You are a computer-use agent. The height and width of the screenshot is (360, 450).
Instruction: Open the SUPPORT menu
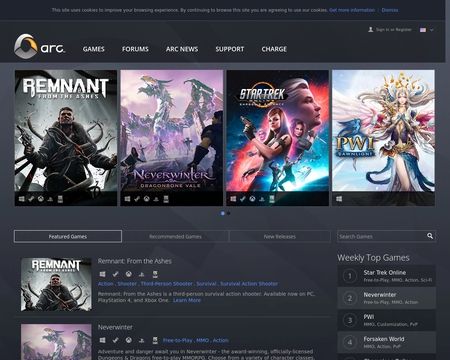(x=230, y=49)
